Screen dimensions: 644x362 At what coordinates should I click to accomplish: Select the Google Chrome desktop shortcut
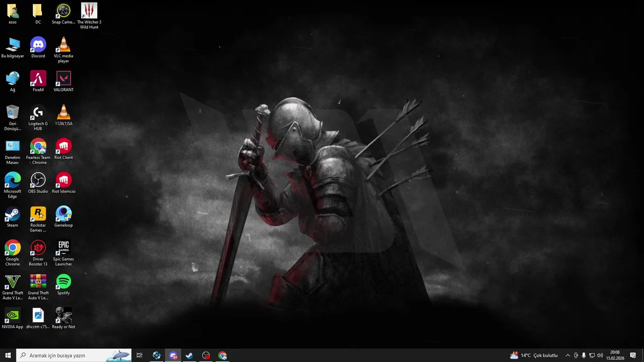tap(13, 252)
